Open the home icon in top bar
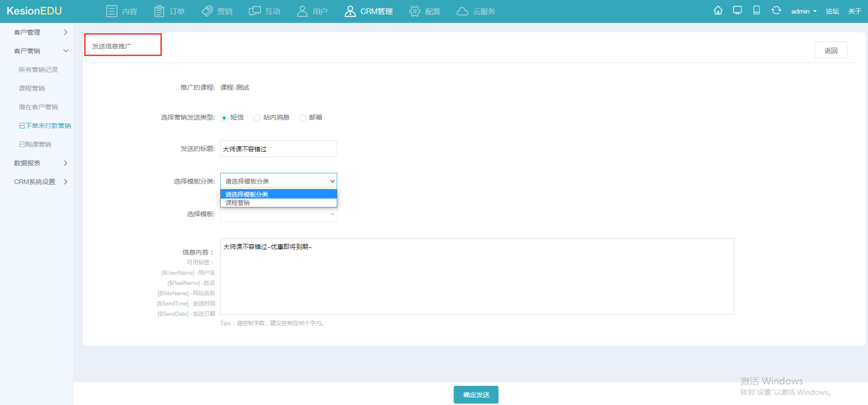 [x=718, y=10]
